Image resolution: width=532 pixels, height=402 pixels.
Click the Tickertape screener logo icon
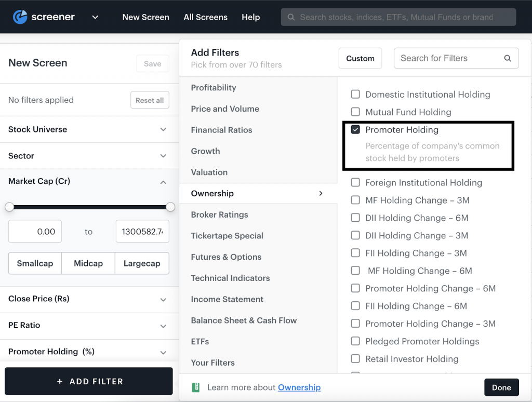click(x=20, y=17)
